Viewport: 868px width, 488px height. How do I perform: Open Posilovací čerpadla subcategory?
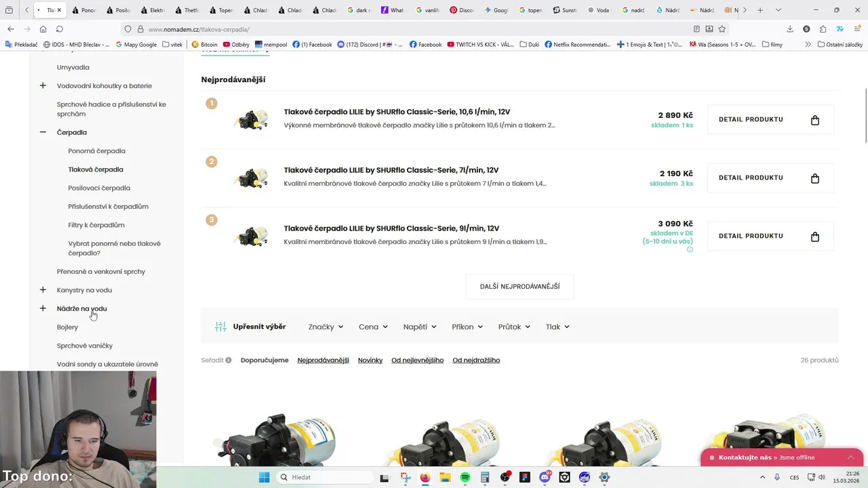point(99,188)
